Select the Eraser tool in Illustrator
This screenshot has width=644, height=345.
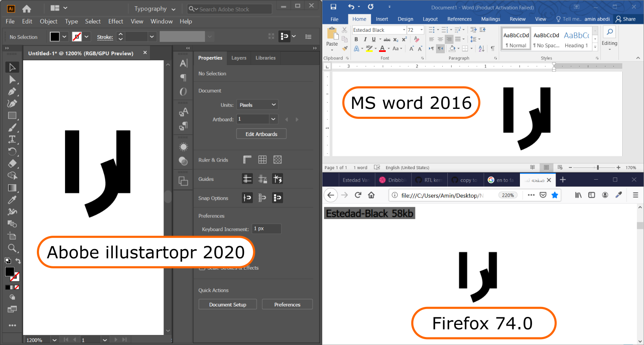(12, 164)
